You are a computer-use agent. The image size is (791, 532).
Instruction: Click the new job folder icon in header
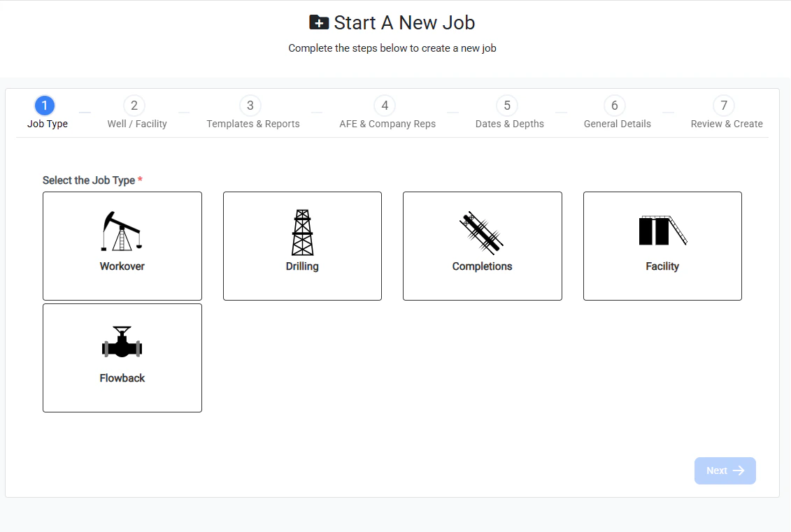pyautogui.click(x=319, y=22)
